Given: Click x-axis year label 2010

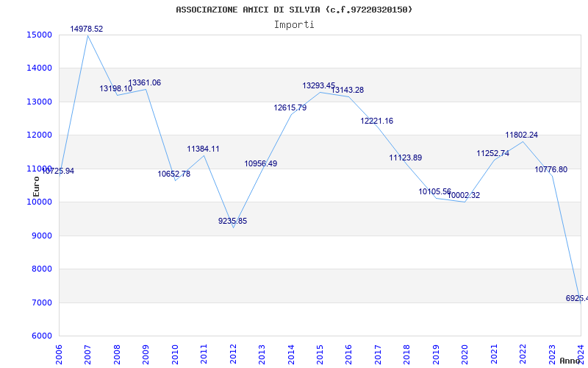Looking at the screenshot, I should pyautogui.click(x=175, y=355).
